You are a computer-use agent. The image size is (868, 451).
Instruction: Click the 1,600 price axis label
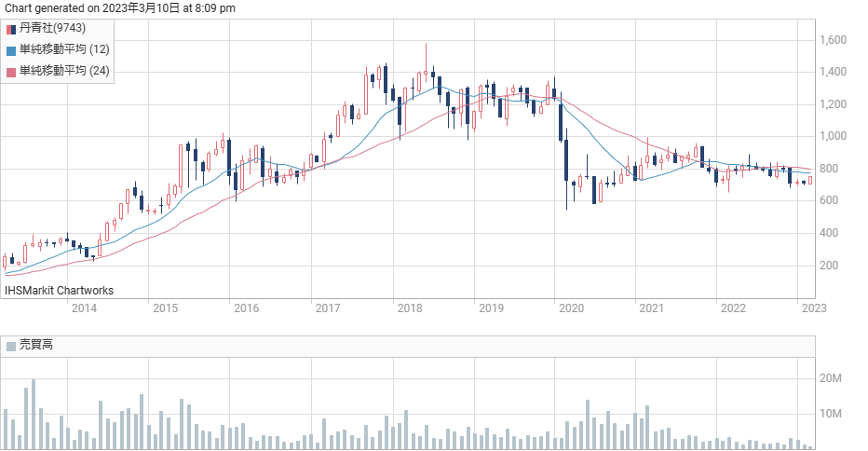[x=834, y=40]
